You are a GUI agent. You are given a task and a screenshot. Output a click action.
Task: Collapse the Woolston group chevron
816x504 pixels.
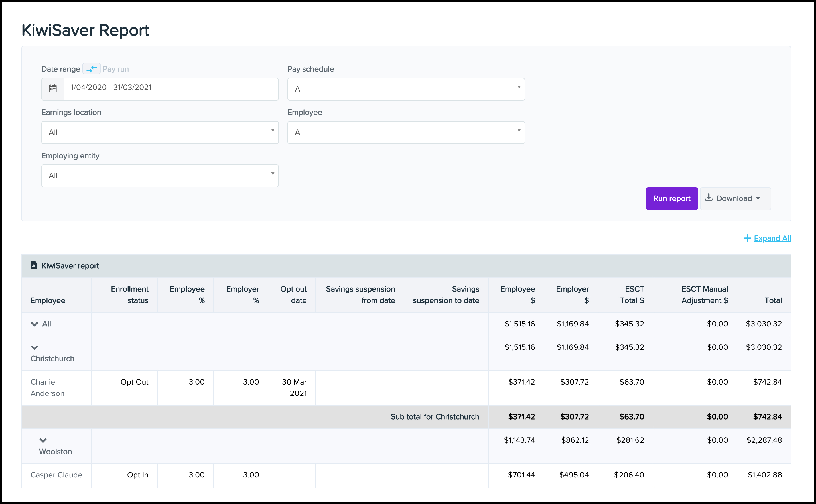coord(43,440)
